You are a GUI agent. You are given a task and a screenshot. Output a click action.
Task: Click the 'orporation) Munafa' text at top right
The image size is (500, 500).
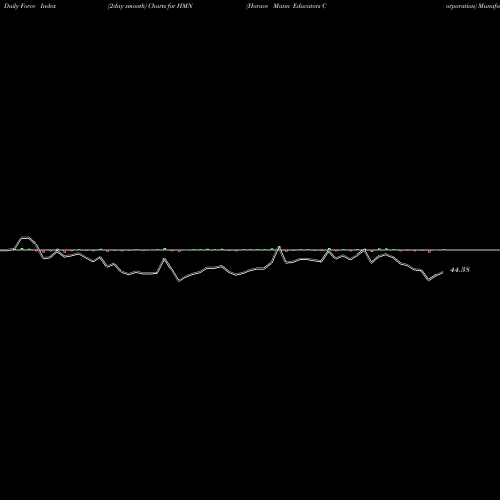pos(473,6)
